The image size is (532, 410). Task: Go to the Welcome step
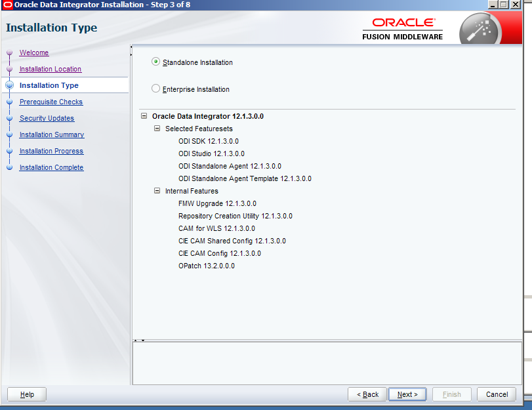[x=34, y=52]
